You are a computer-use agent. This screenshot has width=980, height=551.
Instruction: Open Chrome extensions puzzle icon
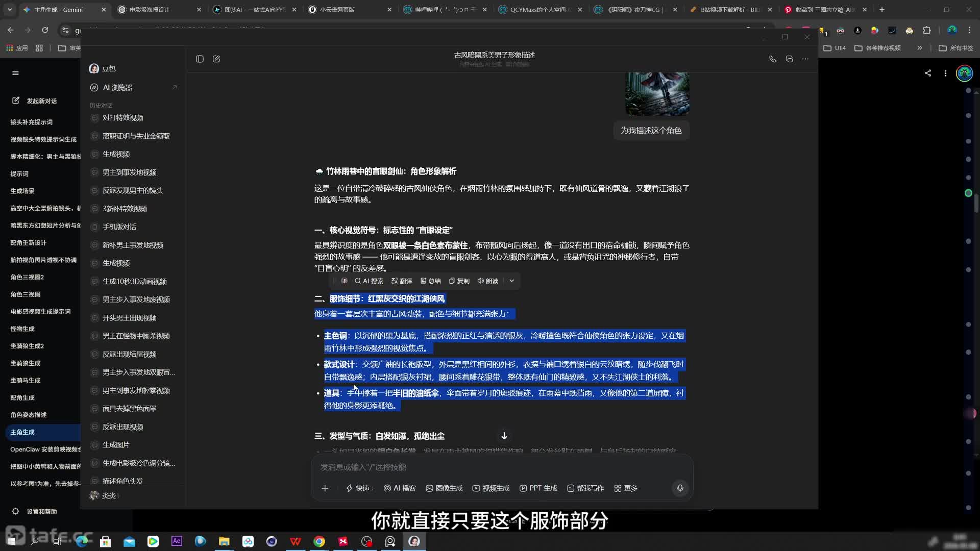(x=927, y=31)
